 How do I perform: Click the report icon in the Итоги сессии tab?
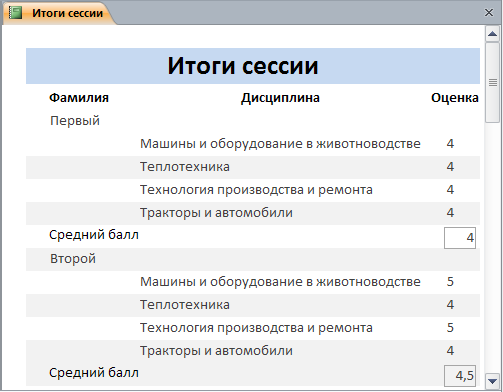[15, 13]
